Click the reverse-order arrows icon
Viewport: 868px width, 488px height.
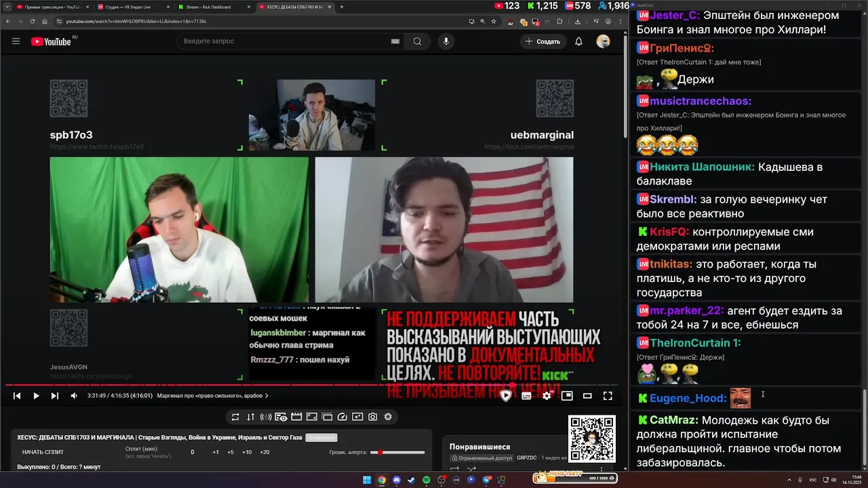250,417
